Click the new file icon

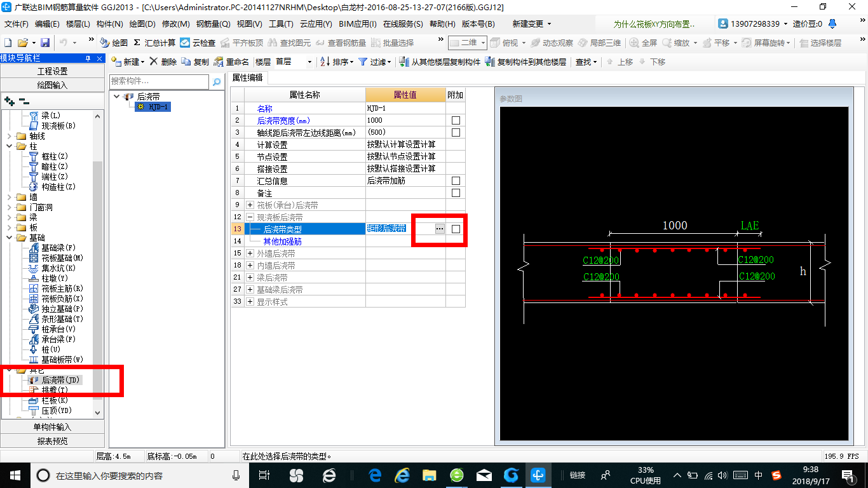pos(8,43)
